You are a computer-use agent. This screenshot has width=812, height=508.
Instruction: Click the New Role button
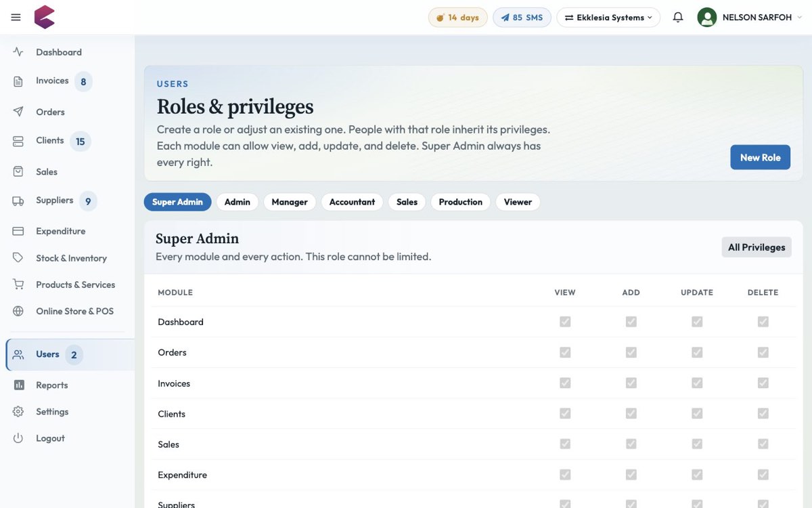pyautogui.click(x=760, y=157)
